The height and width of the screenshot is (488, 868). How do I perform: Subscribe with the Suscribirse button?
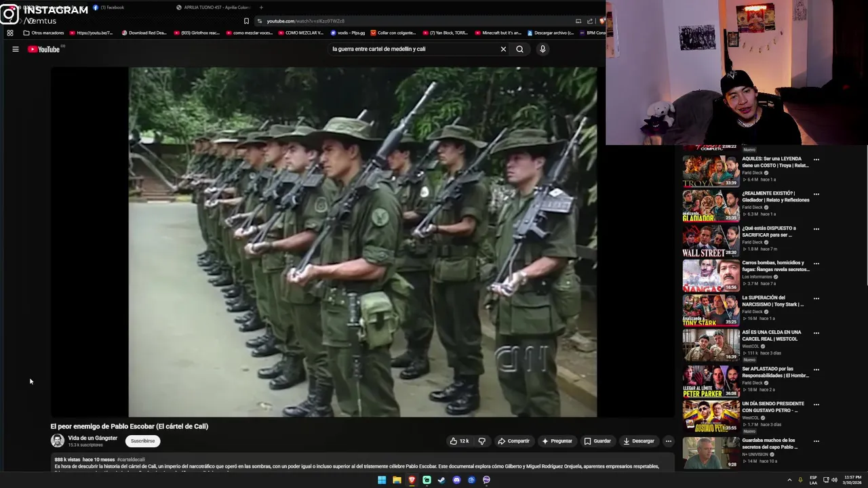142,441
